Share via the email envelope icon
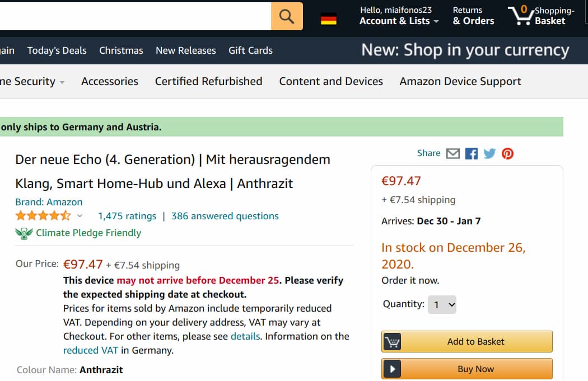Screen dimensions: 588x381 (x=453, y=153)
